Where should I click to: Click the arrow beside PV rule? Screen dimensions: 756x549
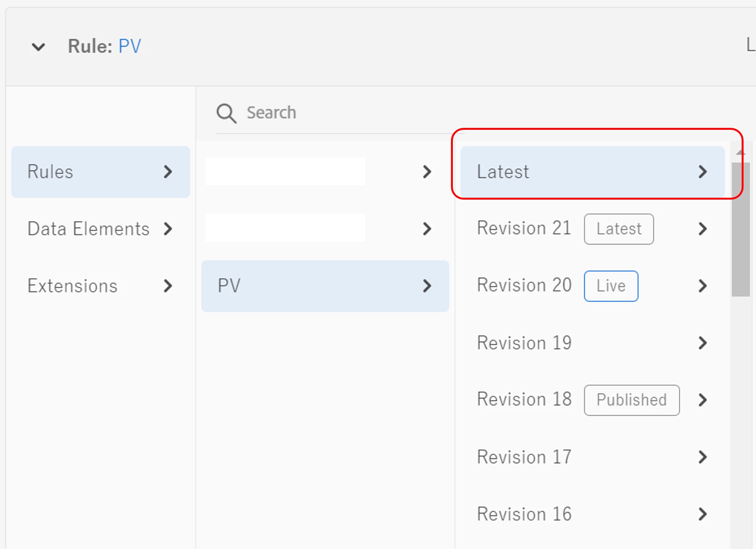point(427,286)
